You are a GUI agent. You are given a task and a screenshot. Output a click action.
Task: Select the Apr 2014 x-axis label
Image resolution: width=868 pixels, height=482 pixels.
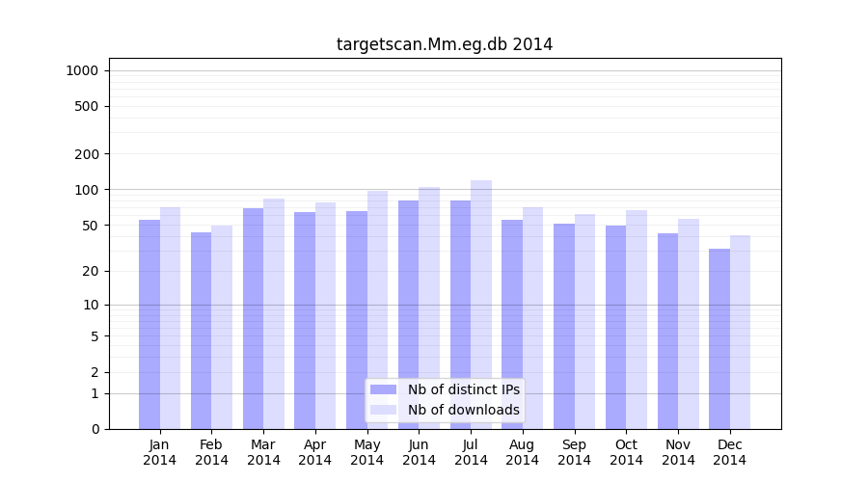click(x=315, y=452)
